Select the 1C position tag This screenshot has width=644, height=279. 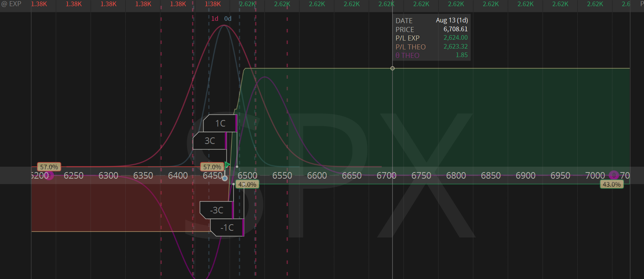click(x=220, y=123)
